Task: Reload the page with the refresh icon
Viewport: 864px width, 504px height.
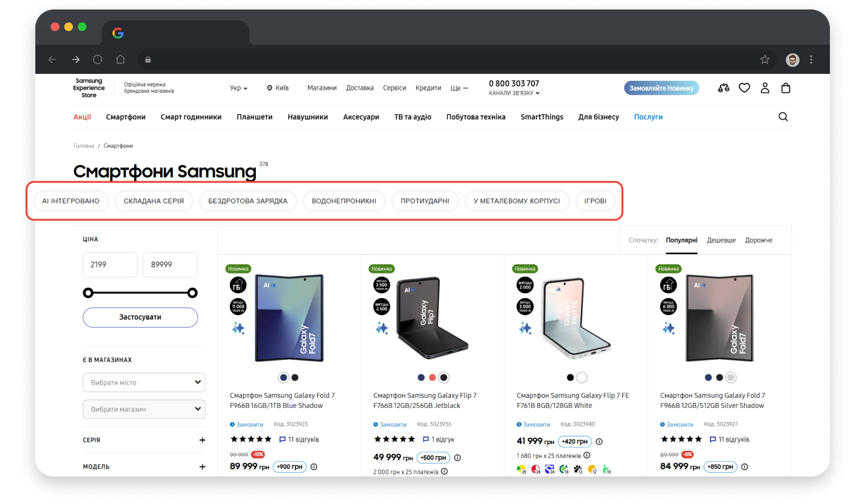Action: (98, 59)
